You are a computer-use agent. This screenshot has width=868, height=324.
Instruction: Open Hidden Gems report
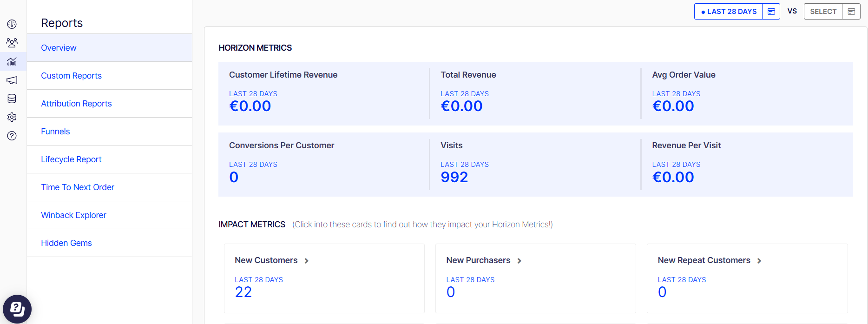click(110, 243)
